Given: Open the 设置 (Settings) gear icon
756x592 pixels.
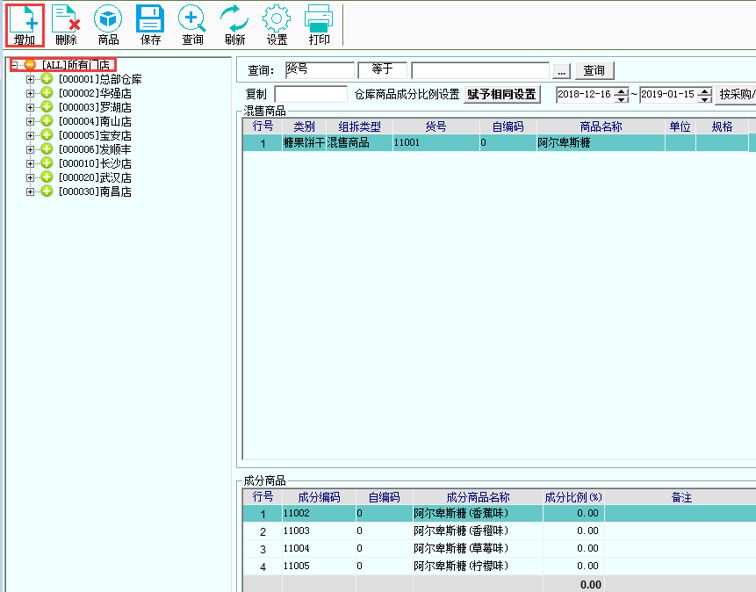Looking at the screenshot, I should click(277, 23).
